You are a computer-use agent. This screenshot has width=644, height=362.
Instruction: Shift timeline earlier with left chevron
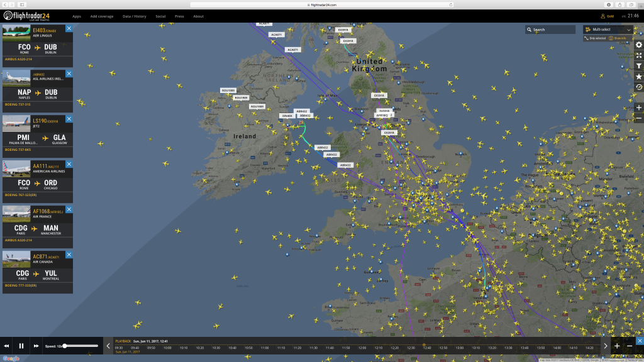[x=108, y=346]
